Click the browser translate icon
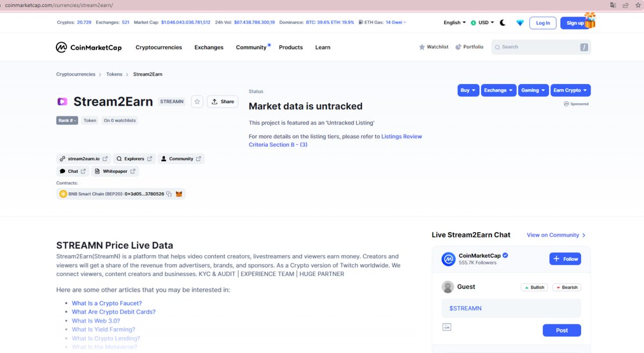Screen dimensions: 644x353 coord(613,5)
